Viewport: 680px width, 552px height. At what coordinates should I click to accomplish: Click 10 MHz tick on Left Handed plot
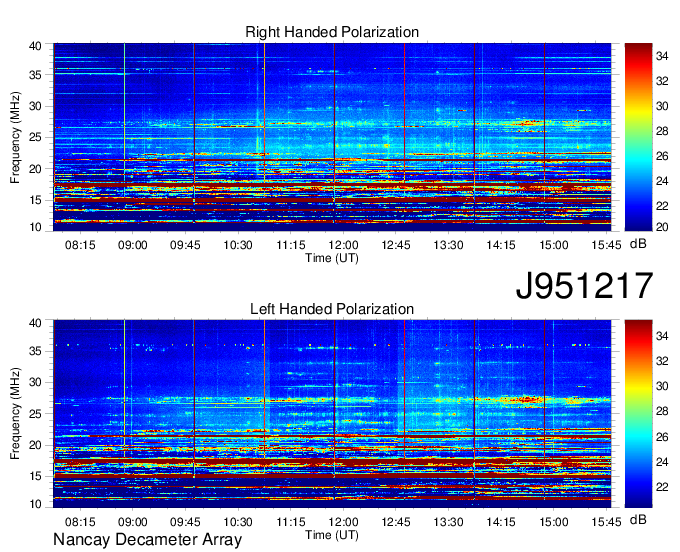35,504
